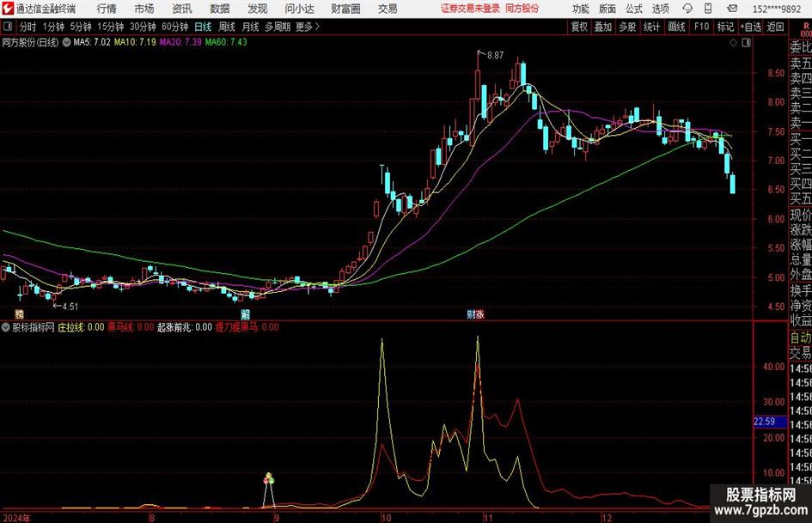Switch to 1分钟 period
The width and height of the screenshot is (812, 523).
(53, 27)
